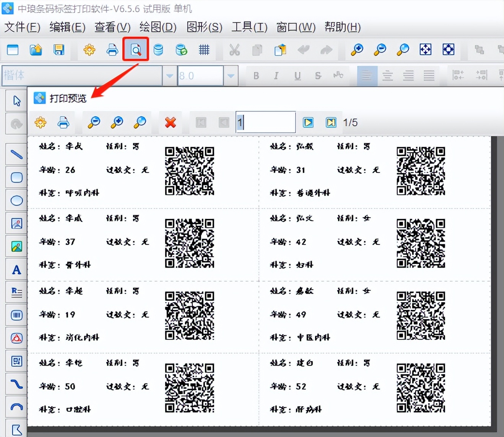
Task: Open the 帮助(H) menu
Action: pyautogui.click(x=343, y=27)
